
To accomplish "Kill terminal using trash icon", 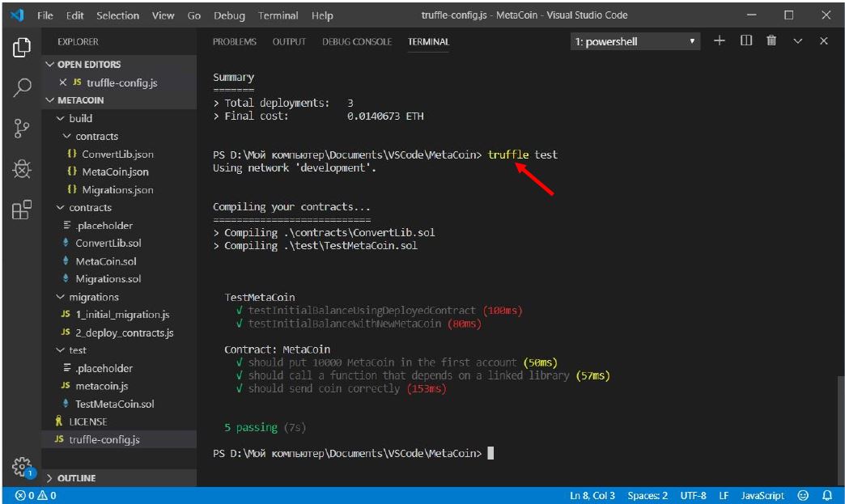I will point(771,41).
